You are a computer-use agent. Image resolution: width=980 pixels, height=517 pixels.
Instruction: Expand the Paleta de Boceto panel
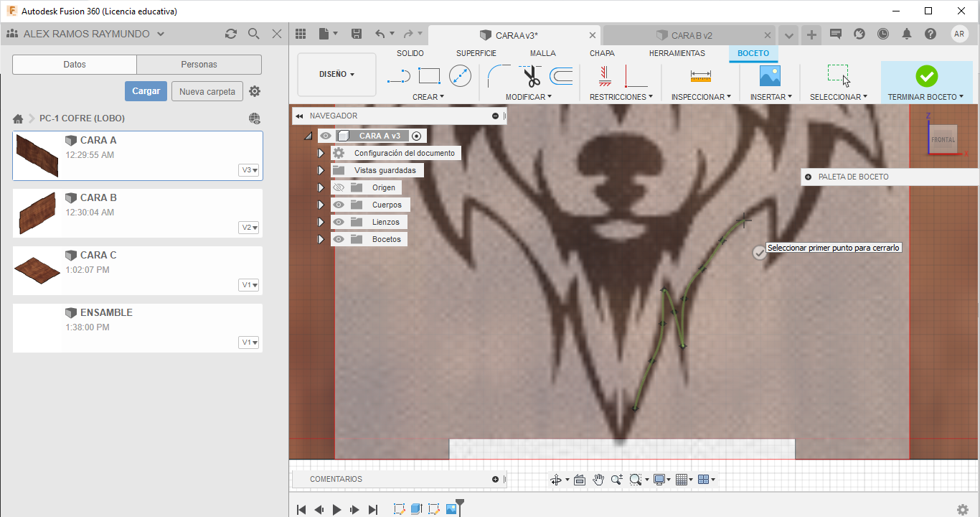(809, 177)
